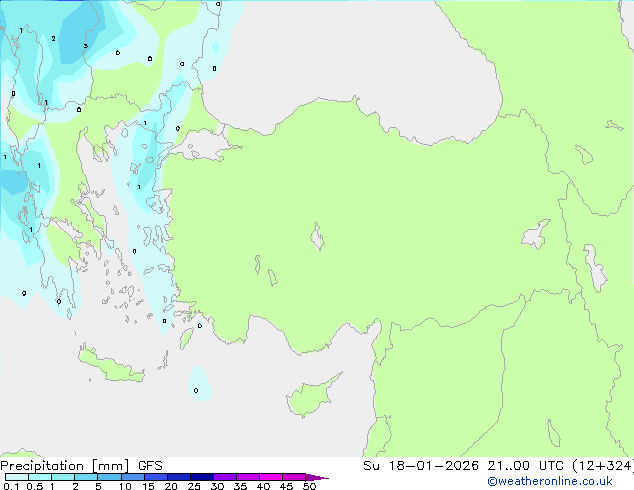Select the 2–5 mm legend color swatch

coord(86,477)
